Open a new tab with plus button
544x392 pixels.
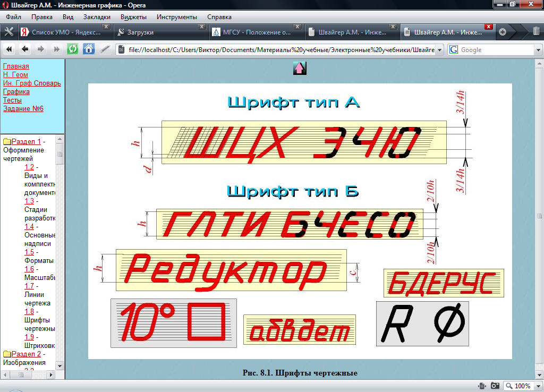pos(503,32)
